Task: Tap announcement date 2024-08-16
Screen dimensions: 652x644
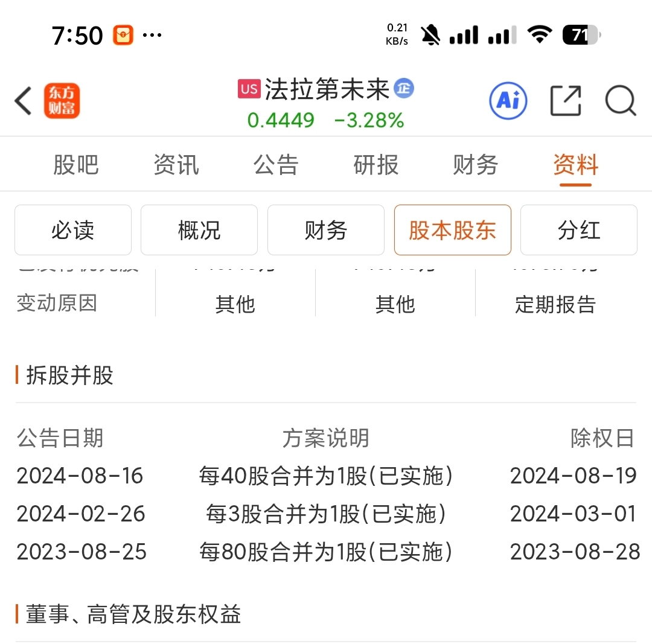Action: coord(80,476)
